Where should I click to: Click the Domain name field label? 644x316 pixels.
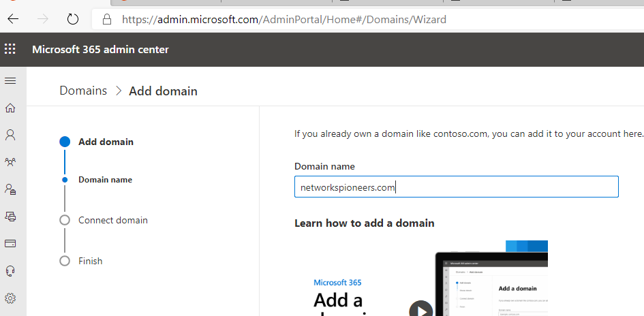pos(324,166)
